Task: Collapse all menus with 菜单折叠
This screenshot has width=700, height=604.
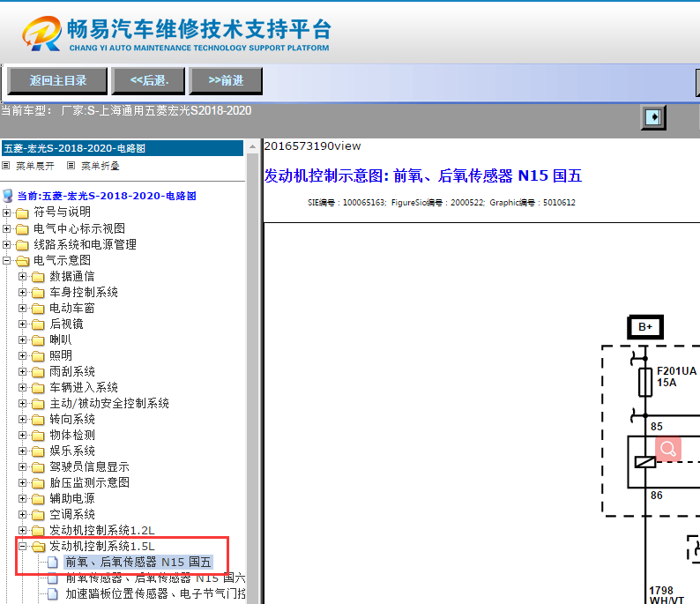Action: click(100, 166)
